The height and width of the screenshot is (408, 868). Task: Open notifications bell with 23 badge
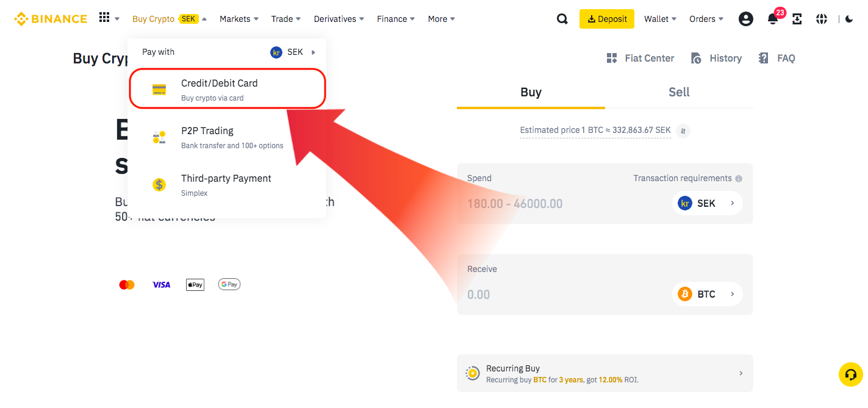[x=773, y=18]
